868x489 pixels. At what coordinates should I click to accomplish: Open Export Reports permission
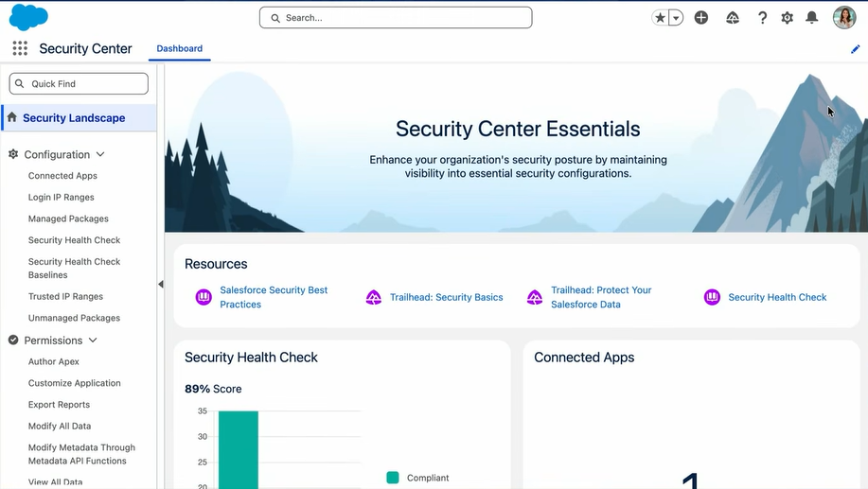(59, 405)
